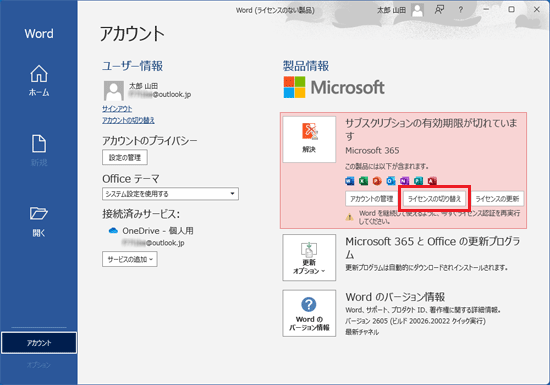Click アカウントの切り替え link
550x385 pixels.
click(128, 120)
